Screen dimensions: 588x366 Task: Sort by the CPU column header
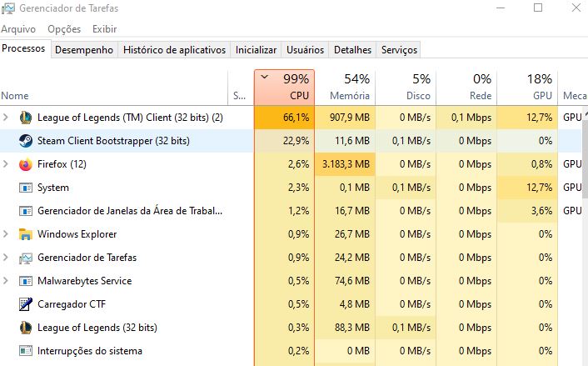point(284,88)
